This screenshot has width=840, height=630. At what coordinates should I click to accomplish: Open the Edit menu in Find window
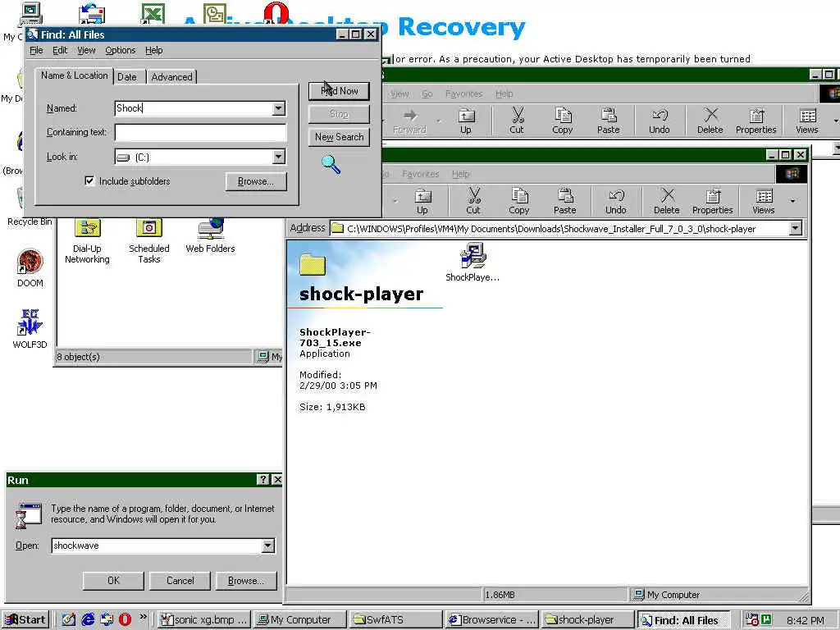[60, 50]
